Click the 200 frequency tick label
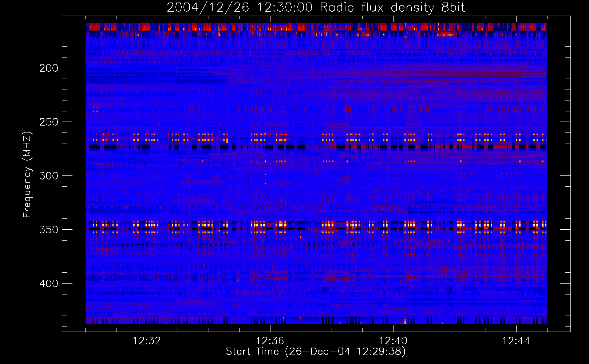The width and height of the screenshot is (589, 364). (x=49, y=68)
